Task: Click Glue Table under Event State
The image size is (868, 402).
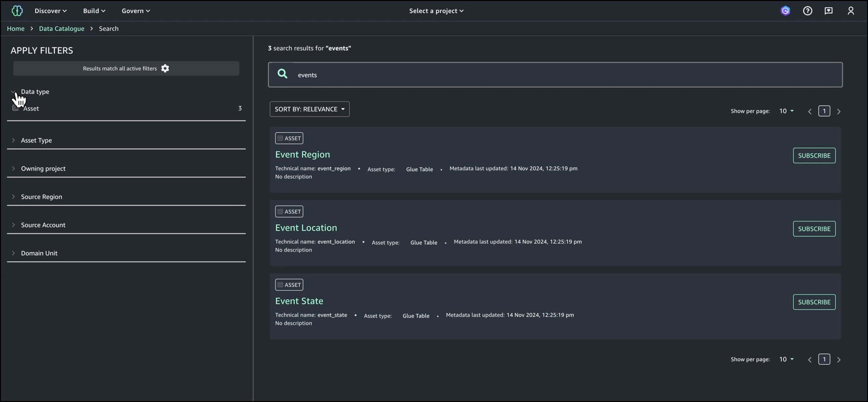Action: (x=416, y=316)
